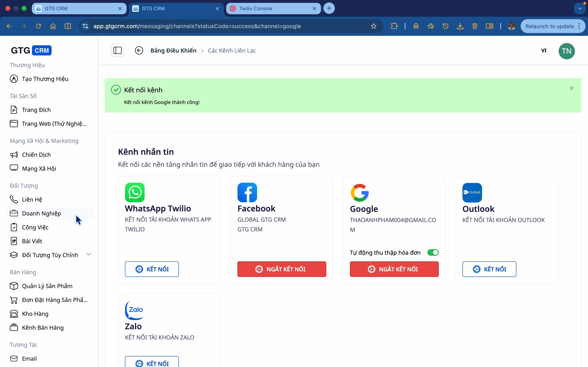The image size is (588, 367).
Task: Click the Zalo channel logo
Action: tap(134, 311)
